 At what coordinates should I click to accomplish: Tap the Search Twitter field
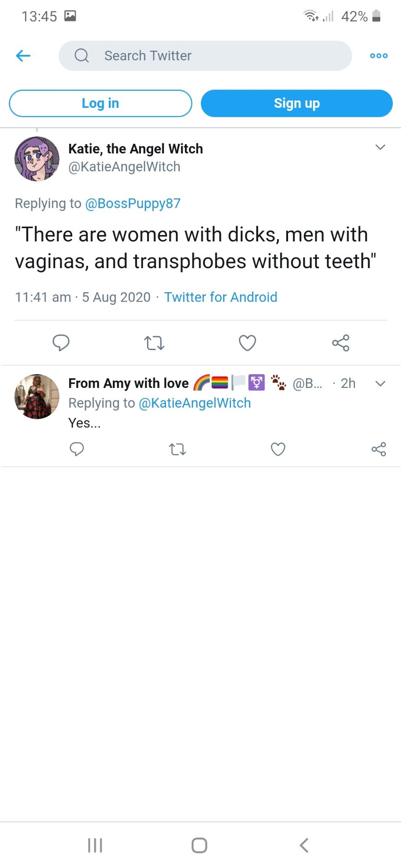[205, 56]
